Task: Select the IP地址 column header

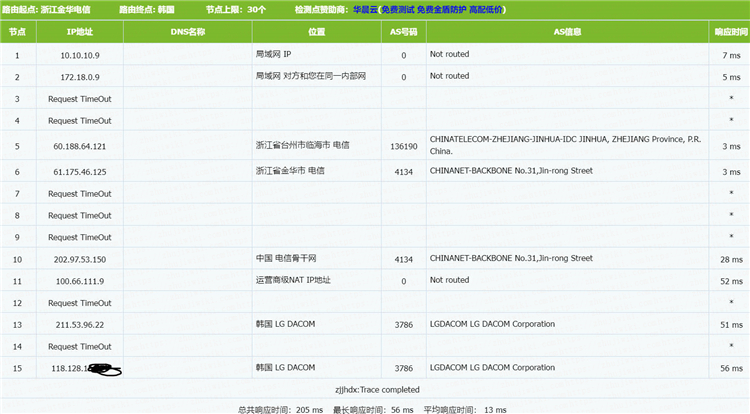Action: pos(79,32)
